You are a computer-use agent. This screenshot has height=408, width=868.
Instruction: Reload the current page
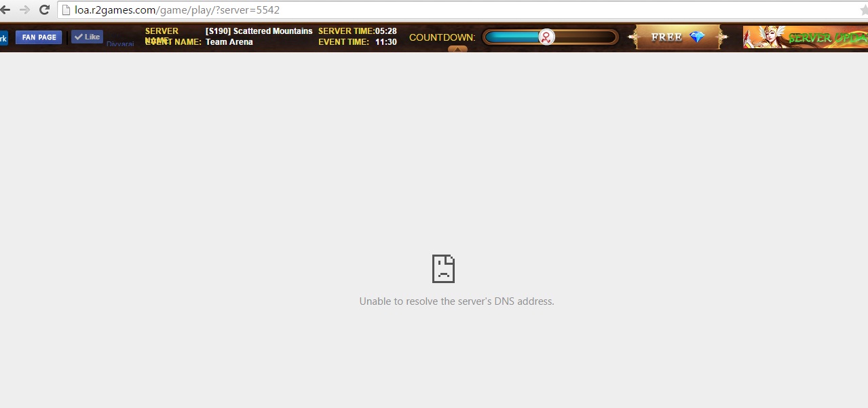[x=44, y=10]
